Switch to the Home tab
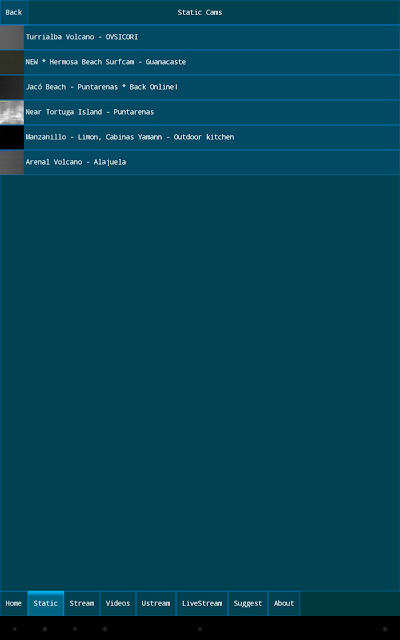This screenshot has height=640, width=400. pos(14,603)
